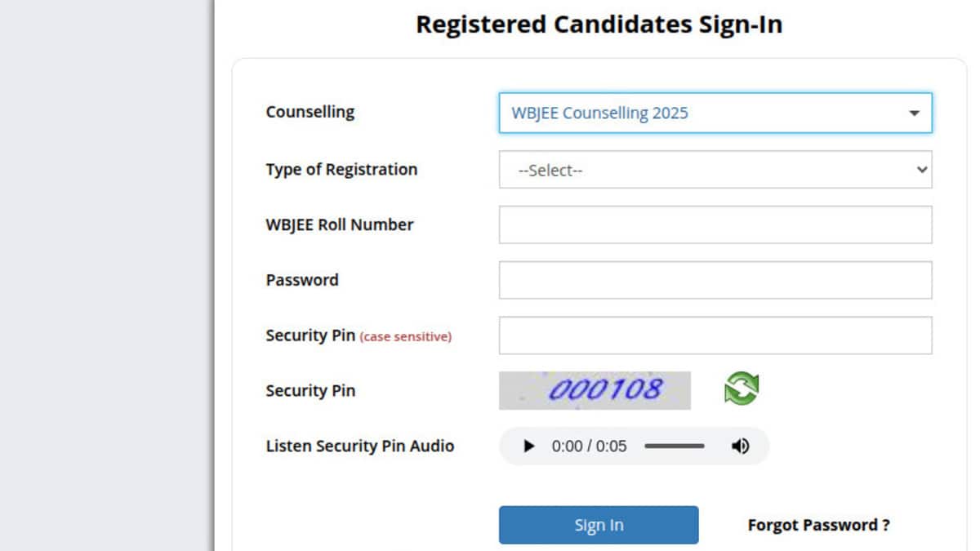Click the red case sensitive note
980x551 pixels.
405,336
